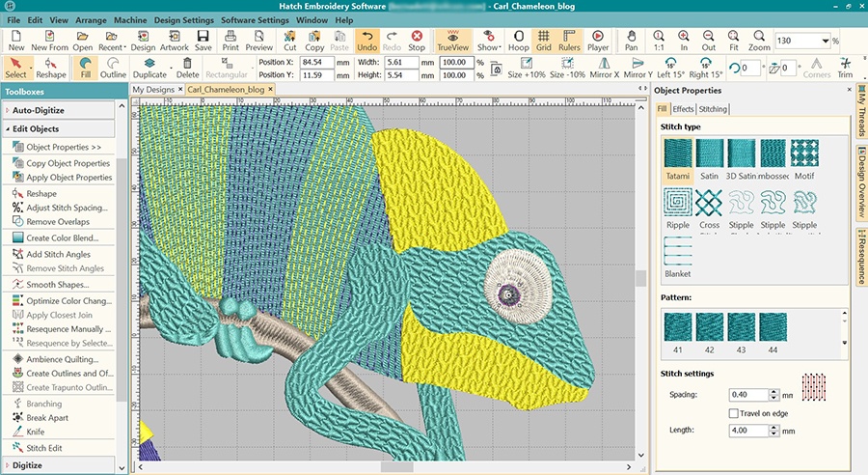The height and width of the screenshot is (475, 868).
Task: Open the zoom percentage dropdown
Action: (x=826, y=41)
